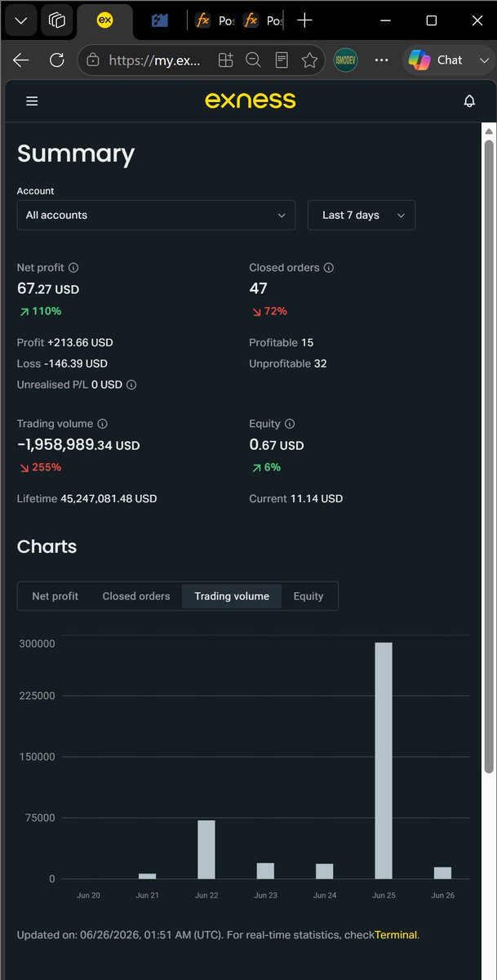Screen dimensions: 497x980
Task: Click the Jun 23 trading volume bar
Action: tap(265, 871)
